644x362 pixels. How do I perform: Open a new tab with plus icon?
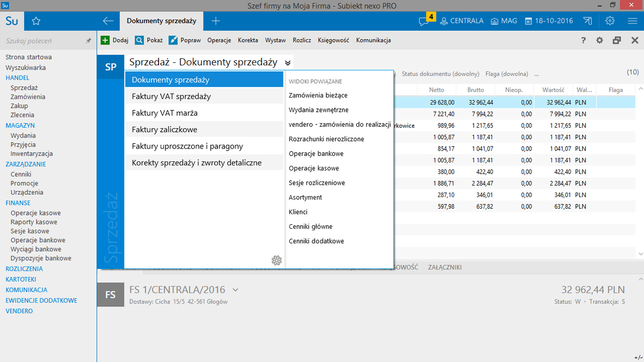[x=215, y=21]
